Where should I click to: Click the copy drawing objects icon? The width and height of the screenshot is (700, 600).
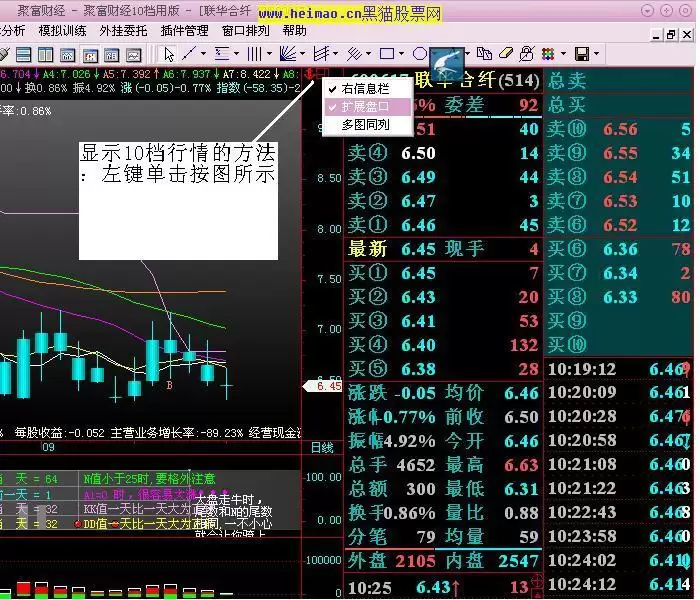coord(484,53)
